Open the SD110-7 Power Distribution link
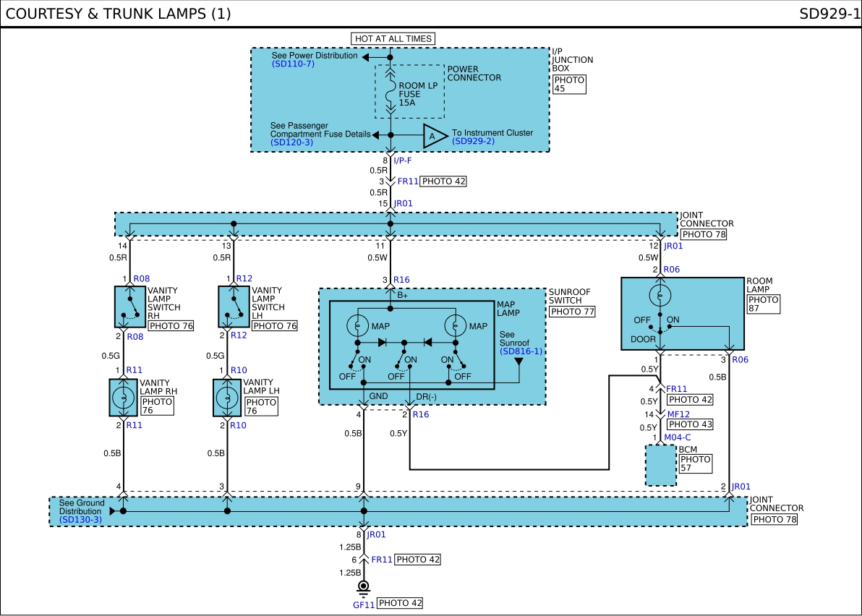The height and width of the screenshot is (616, 862). [x=293, y=64]
